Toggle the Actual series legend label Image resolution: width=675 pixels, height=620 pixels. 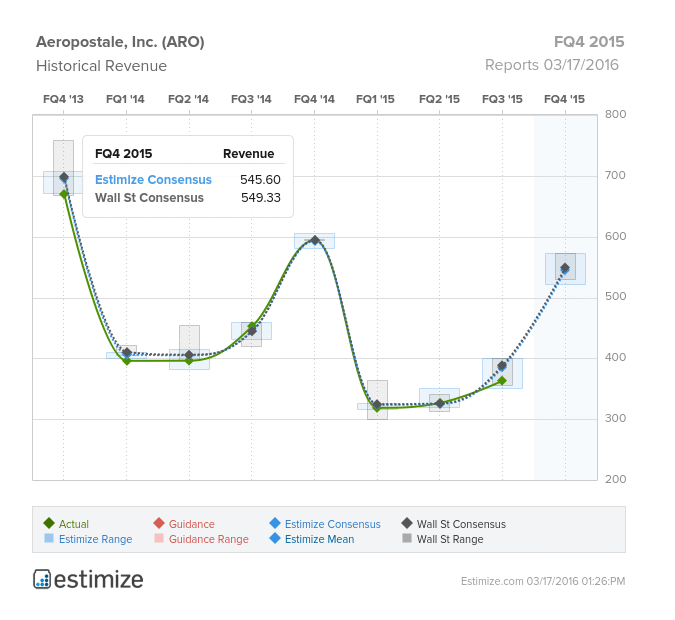coord(74,524)
